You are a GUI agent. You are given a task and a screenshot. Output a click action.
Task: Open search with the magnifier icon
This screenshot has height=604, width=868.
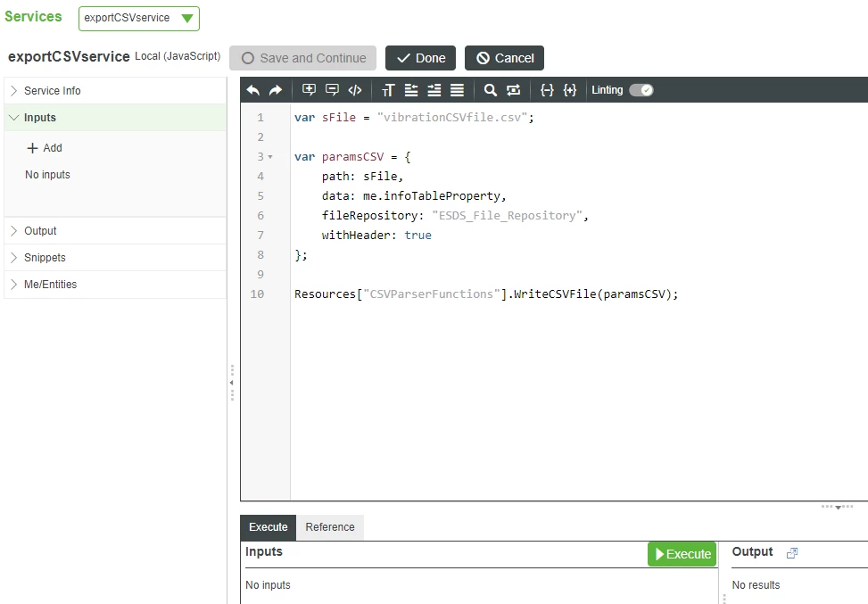click(490, 89)
